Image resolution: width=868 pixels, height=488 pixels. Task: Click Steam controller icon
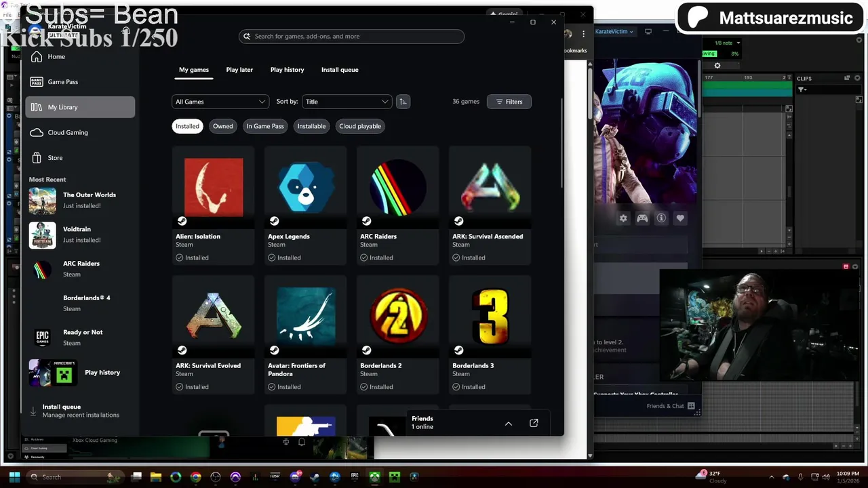tap(642, 218)
